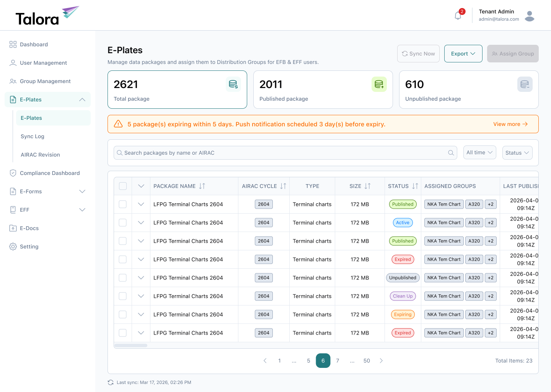
Task: Check the Unpublished row checkbox
Action: click(123, 278)
